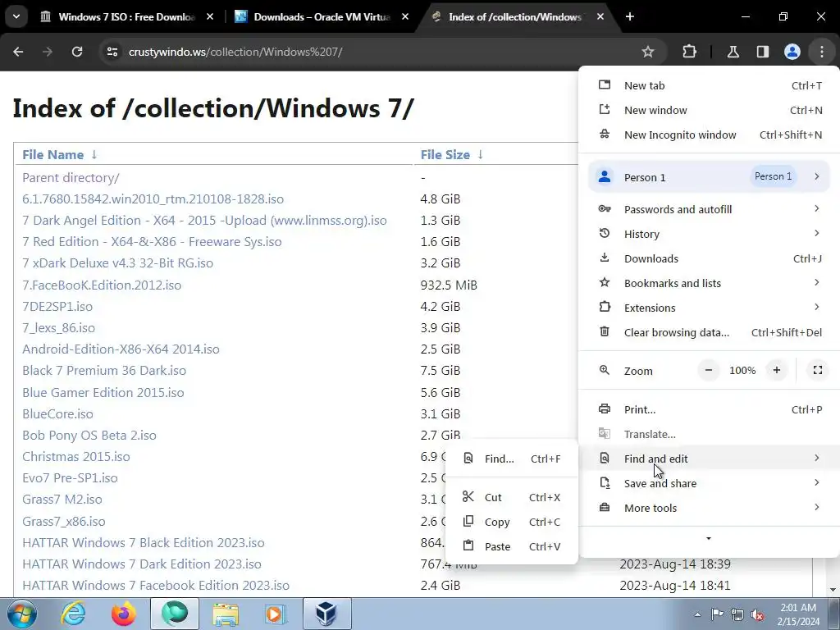Viewport: 840px width, 630px height.
Task: Close the three-dot Chrome menu button
Action: [822, 52]
